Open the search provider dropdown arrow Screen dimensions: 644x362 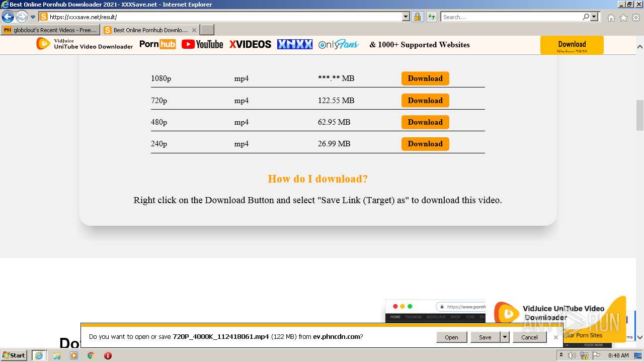point(594,17)
